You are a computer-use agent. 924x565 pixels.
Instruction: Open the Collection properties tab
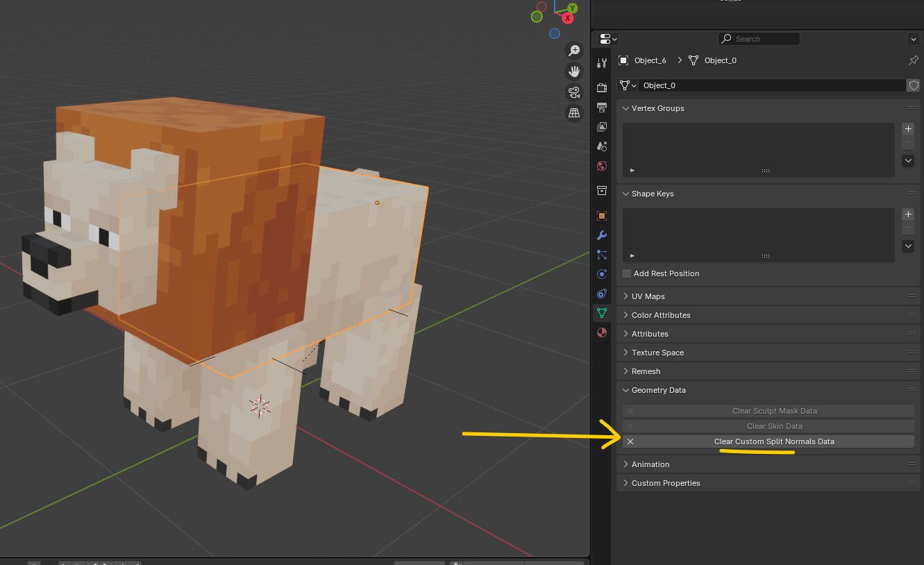tap(602, 191)
